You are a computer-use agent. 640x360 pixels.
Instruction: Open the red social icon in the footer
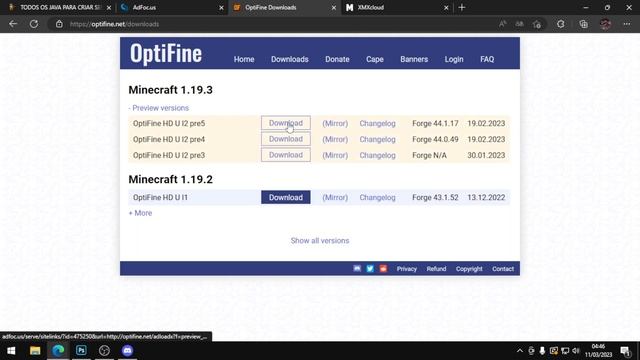point(383,269)
